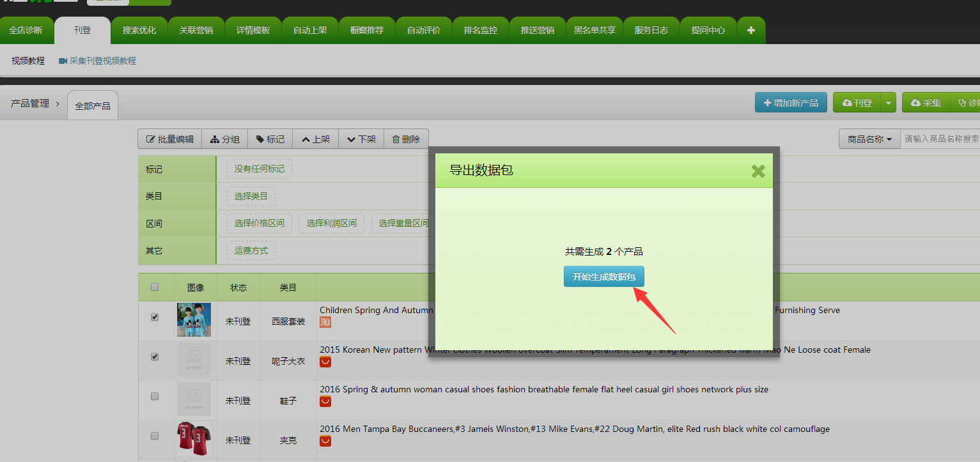The height and width of the screenshot is (462, 980).
Task: Click the AliExpress icon under casual shoes title
Action: [325, 402]
